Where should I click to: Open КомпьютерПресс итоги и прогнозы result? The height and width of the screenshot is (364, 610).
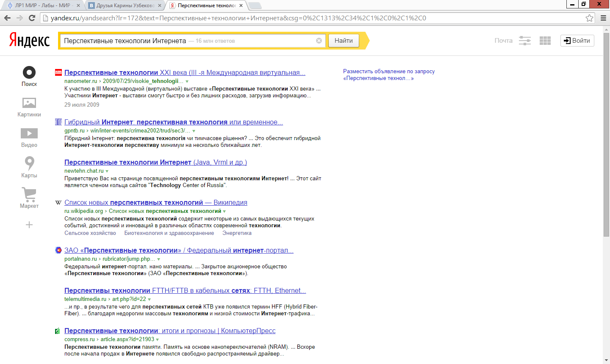(x=170, y=331)
